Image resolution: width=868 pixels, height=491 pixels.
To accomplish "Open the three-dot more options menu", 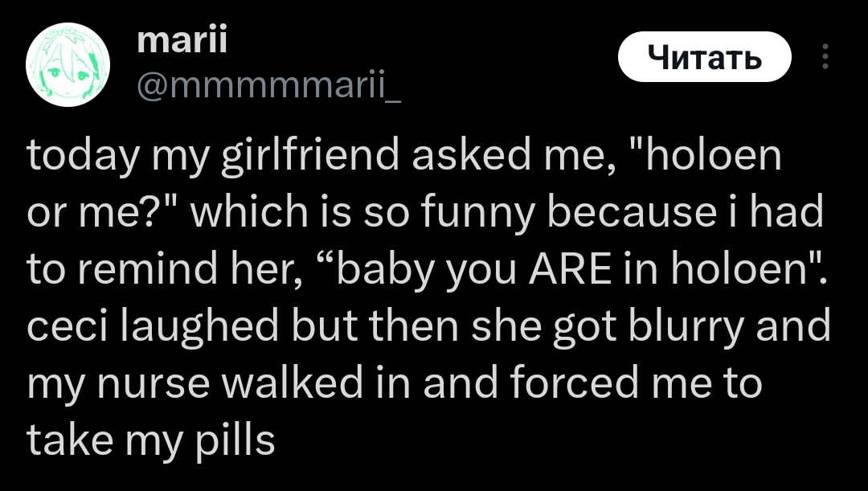I will pyautogui.click(x=825, y=56).
